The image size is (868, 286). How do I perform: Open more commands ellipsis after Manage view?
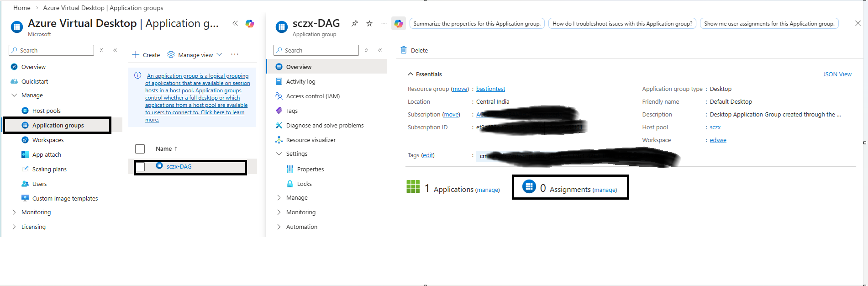point(235,54)
